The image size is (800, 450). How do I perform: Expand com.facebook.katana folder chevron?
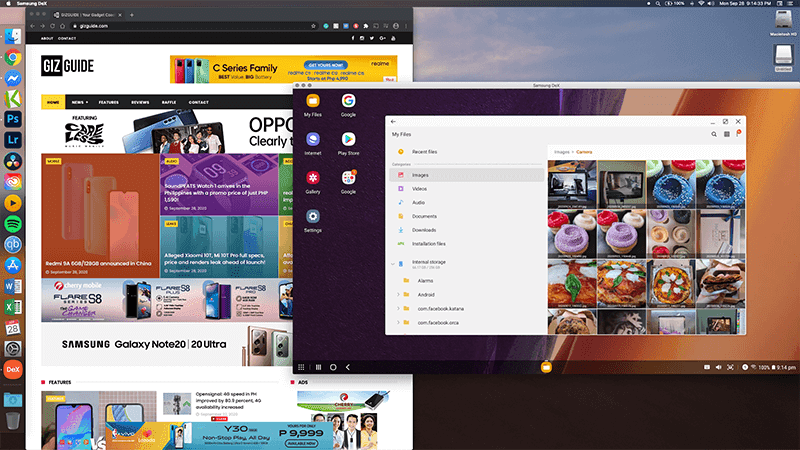(398, 309)
